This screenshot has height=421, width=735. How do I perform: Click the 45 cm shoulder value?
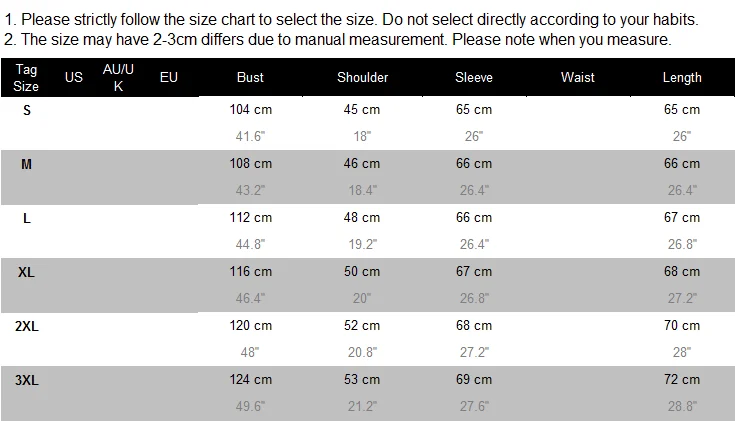(362, 110)
